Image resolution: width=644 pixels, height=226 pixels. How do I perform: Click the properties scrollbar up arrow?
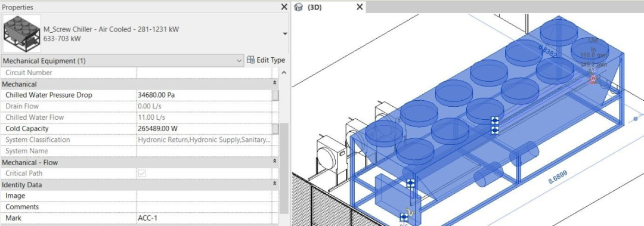[284, 73]
